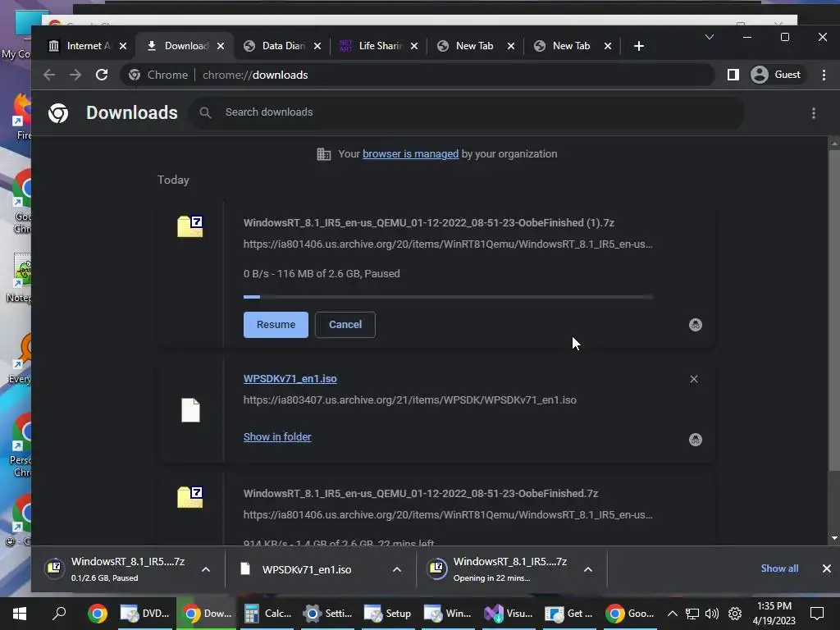This screenshot has height=630, width=840.
Task: Reload the downloads page
Action: [x=102, y=75]
